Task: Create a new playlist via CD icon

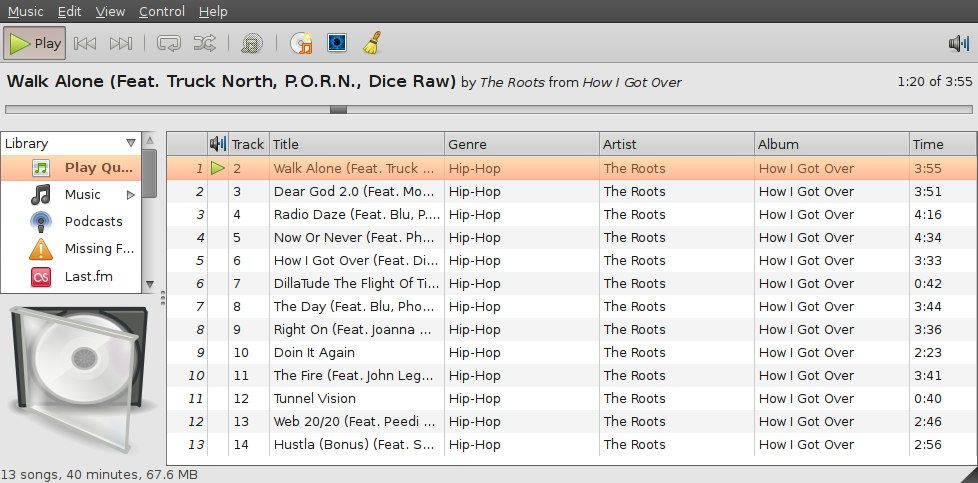Action: point(302,43)
